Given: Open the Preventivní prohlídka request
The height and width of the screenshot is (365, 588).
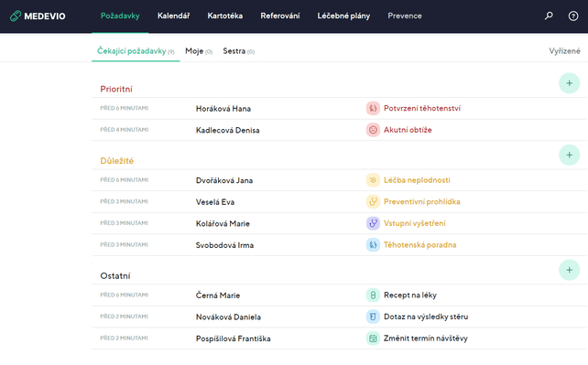Looking at the screenshot, I should tap(422, 202).
